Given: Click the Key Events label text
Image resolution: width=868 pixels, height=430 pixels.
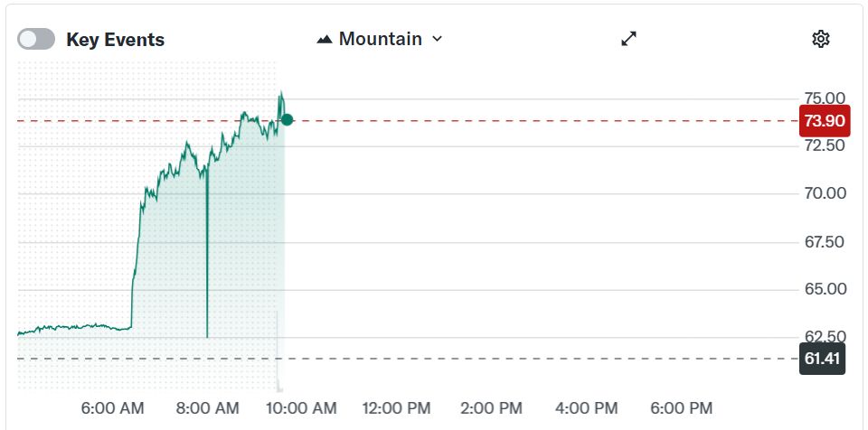Looking at the screenshot, I should (x=115, y=40).
